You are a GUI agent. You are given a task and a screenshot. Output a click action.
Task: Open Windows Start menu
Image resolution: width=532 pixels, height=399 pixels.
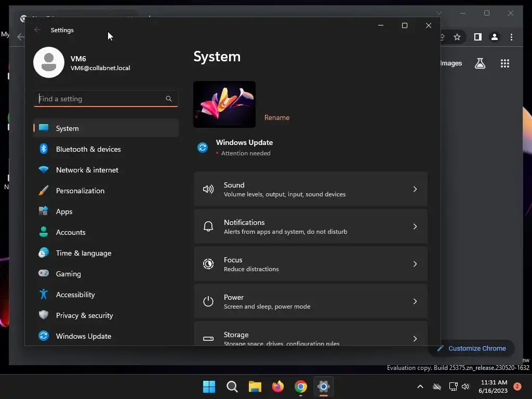[209, 387]
